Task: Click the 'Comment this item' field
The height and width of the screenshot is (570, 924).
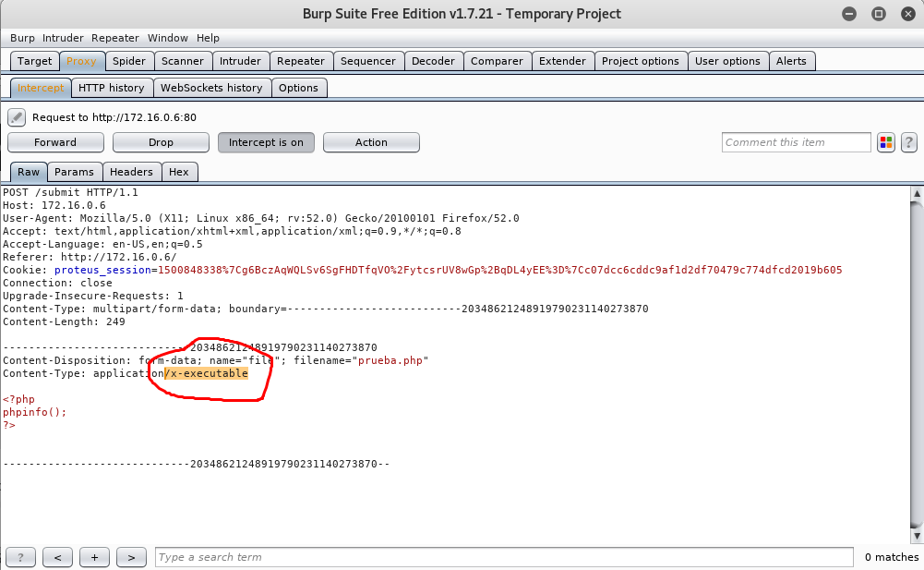Action: pos(796,142)
